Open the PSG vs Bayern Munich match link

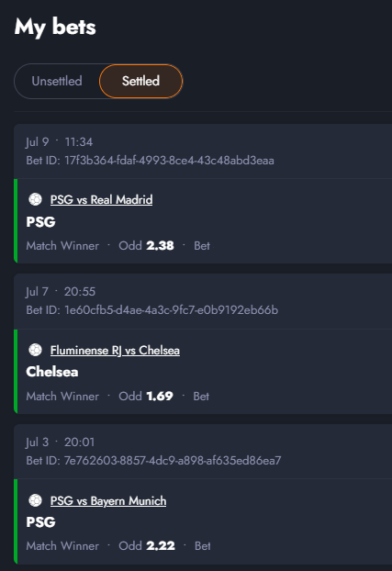(108, 500)
